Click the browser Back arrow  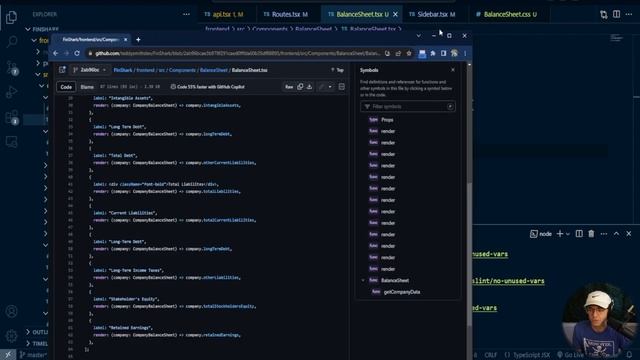tap(56, 53)
